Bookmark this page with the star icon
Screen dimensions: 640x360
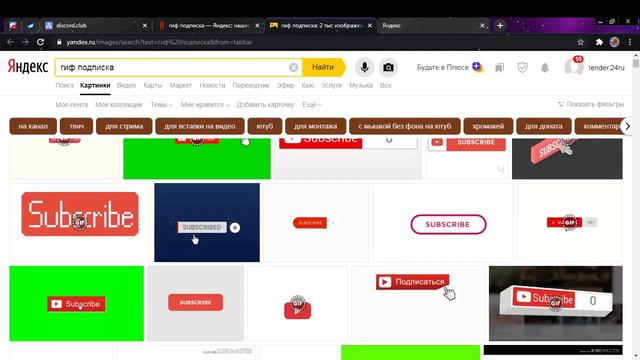[x=580, y=42]
